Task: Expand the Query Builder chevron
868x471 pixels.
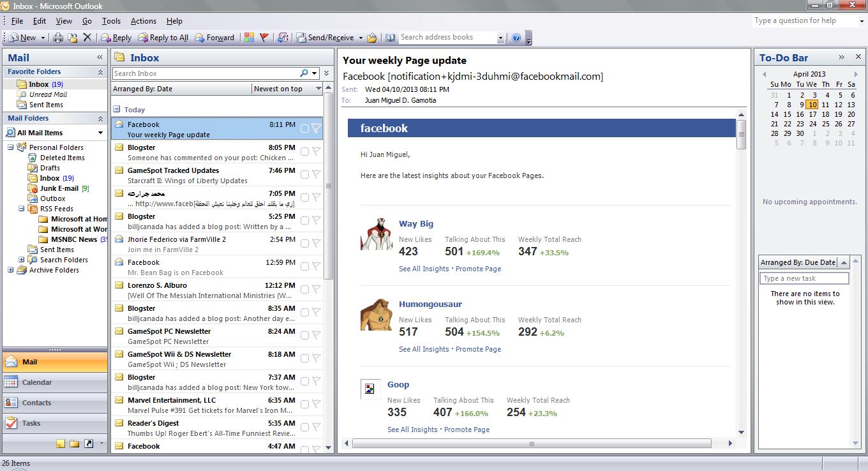Action: 327,73
